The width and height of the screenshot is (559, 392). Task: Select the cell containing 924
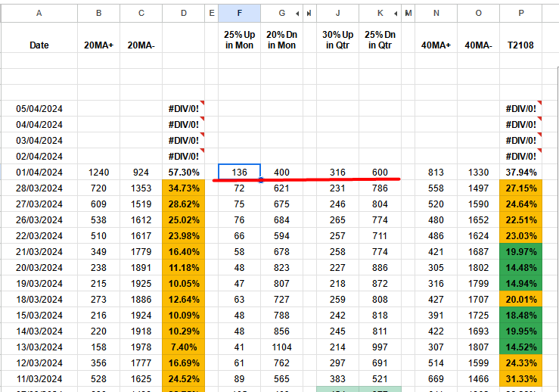click(141, 173)
